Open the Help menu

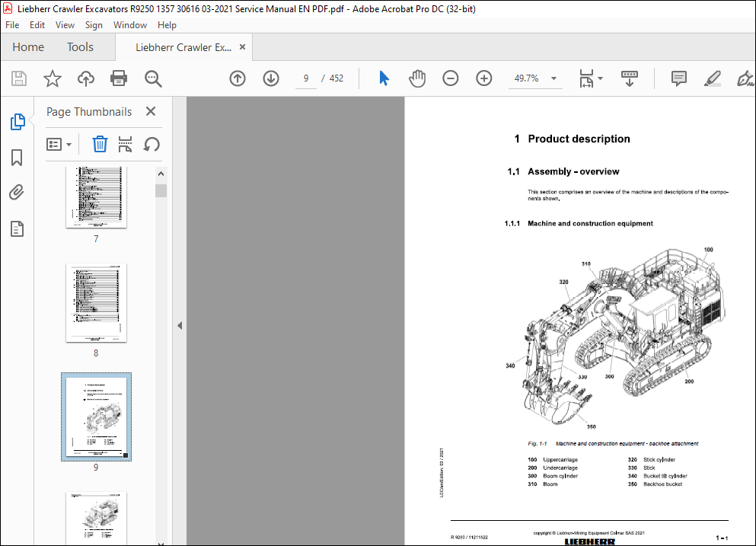coord(167,25)
